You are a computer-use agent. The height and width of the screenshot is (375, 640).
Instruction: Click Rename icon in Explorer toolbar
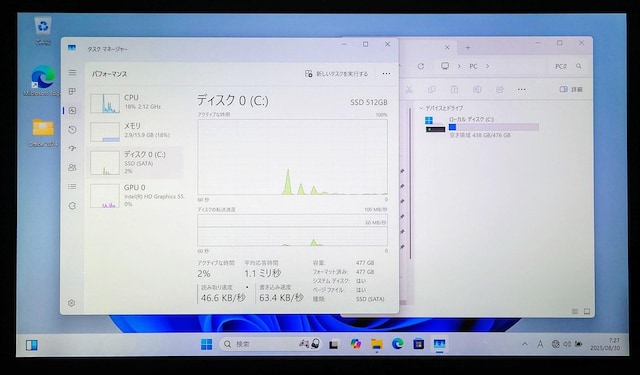tap(477, 90)
